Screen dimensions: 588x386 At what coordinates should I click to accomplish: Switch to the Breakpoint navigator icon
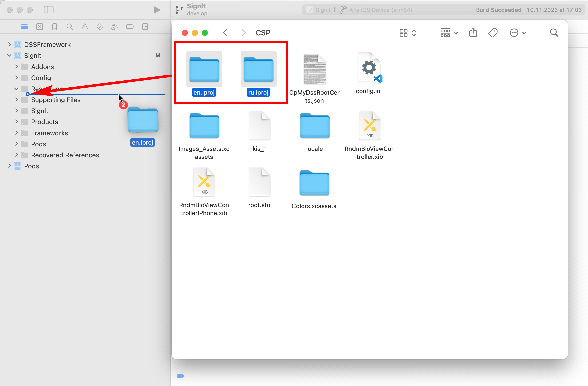[130, 27]
